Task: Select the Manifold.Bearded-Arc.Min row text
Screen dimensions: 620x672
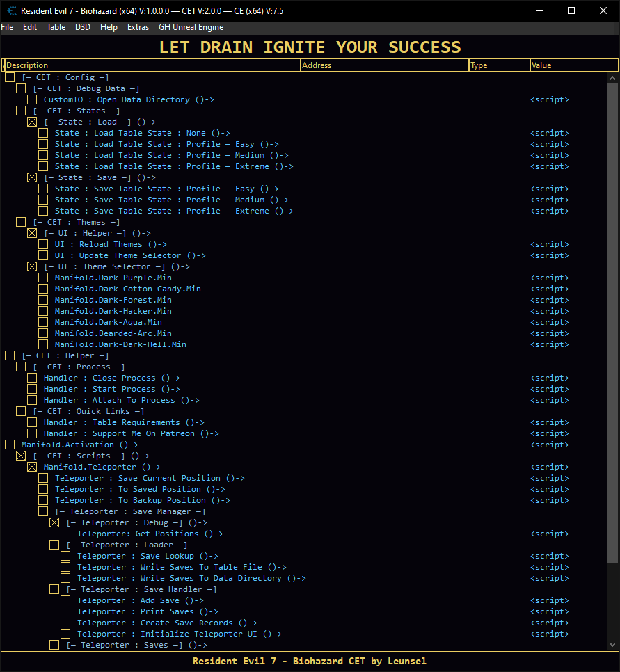Action: 113,333
